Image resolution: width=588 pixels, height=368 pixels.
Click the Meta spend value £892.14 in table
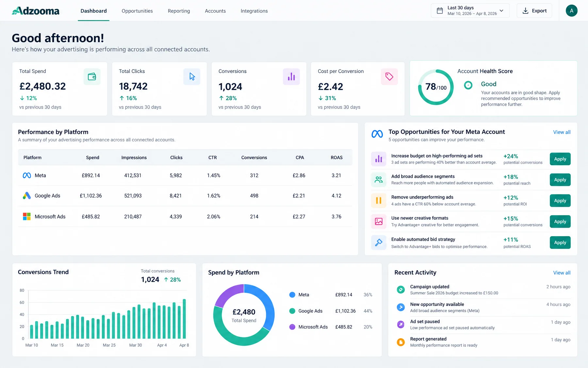tap(91, 176)
